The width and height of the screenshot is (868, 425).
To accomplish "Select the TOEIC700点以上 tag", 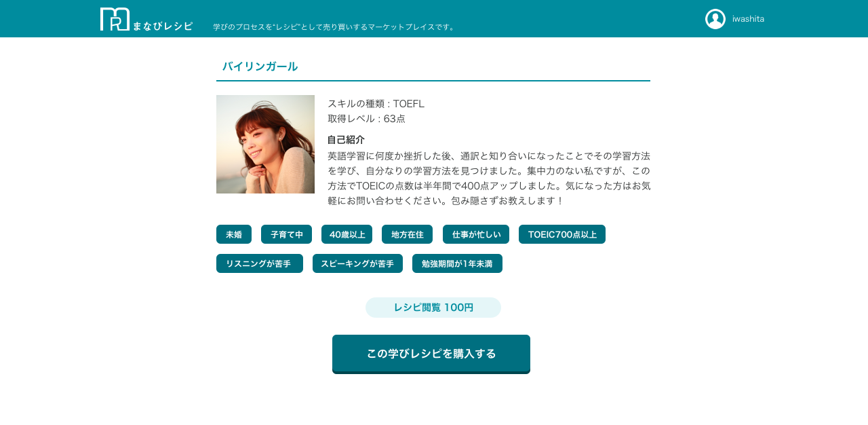I will coord(561,234).
